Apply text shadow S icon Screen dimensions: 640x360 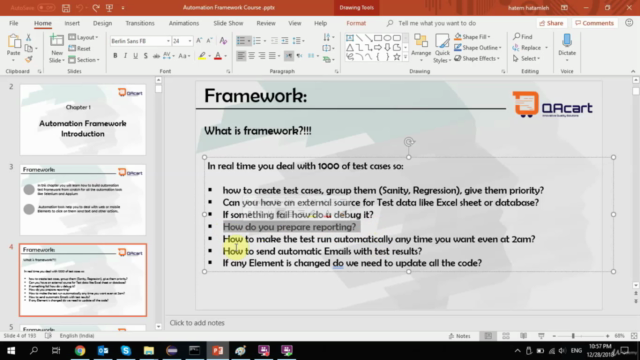pyautogui.click(x=146, y=56)
